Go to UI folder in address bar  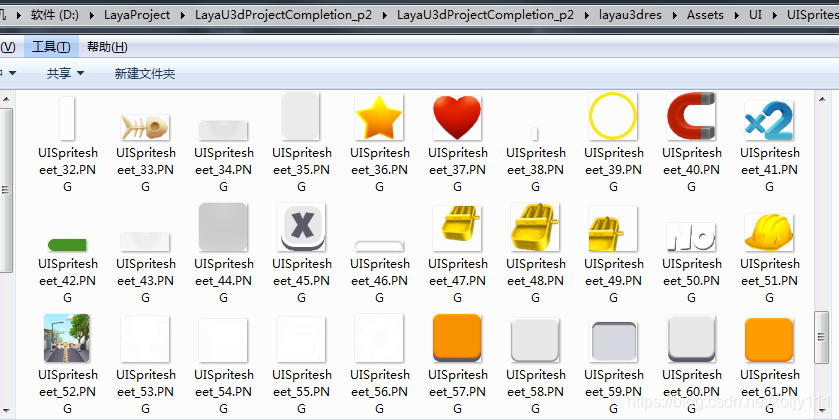tap(755, 14)
